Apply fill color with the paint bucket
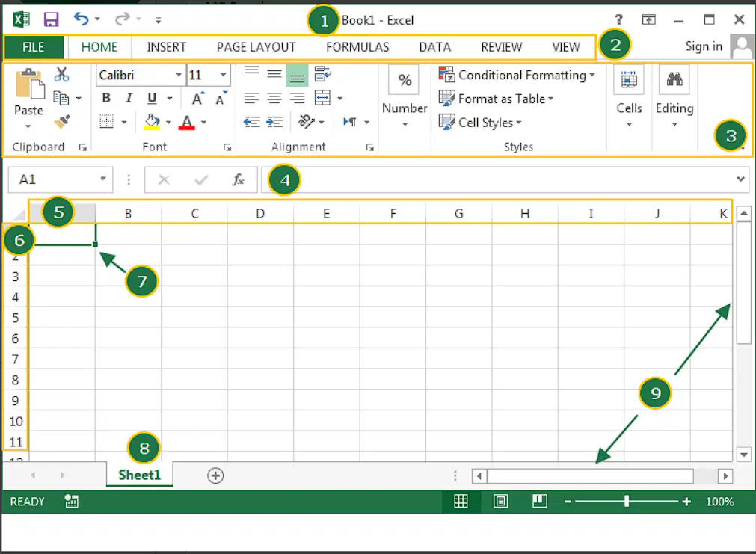Image resolution: width=756 pixels, height=554 pixels. click(152, 122)
